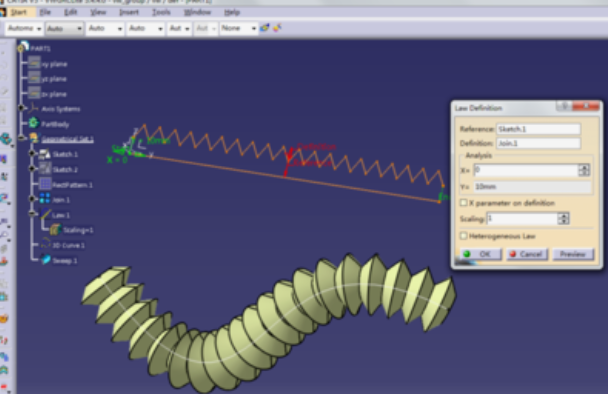Click Preview in Law Definition dialog
The image size is (608, 394).
click(x=573, y=254)
